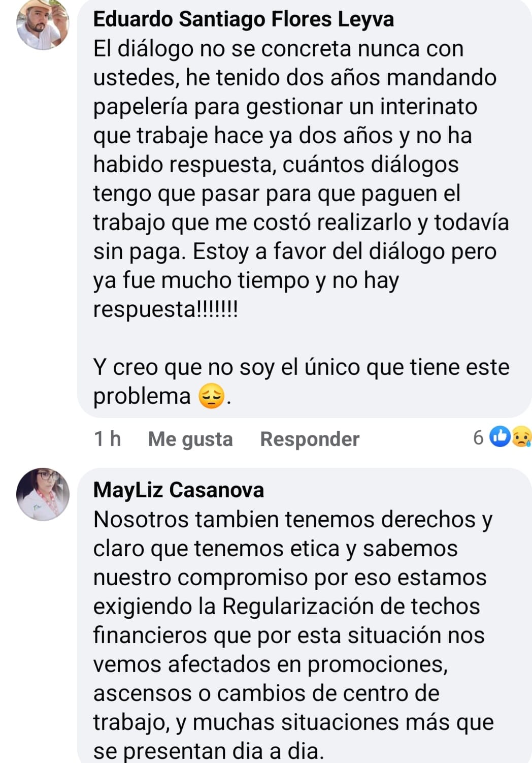Click the line 'se presentan dia a dia.'
The width and height of the screenshot is (532, 763).
coord(209,751)
